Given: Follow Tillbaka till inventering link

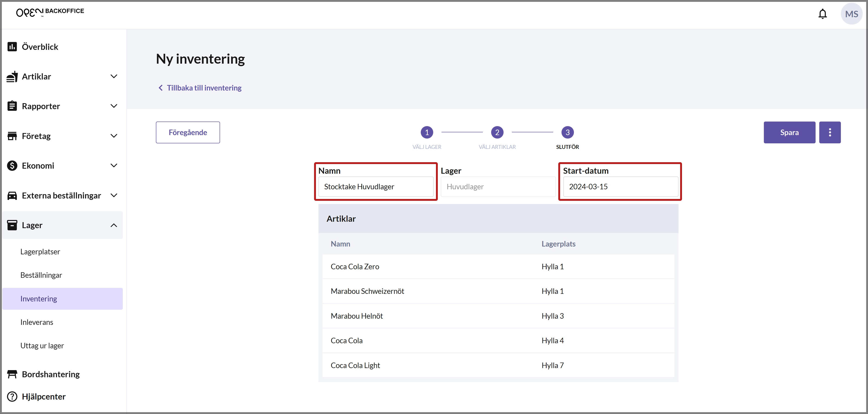Looking at the screenshot, I should [x=204, y=88].
